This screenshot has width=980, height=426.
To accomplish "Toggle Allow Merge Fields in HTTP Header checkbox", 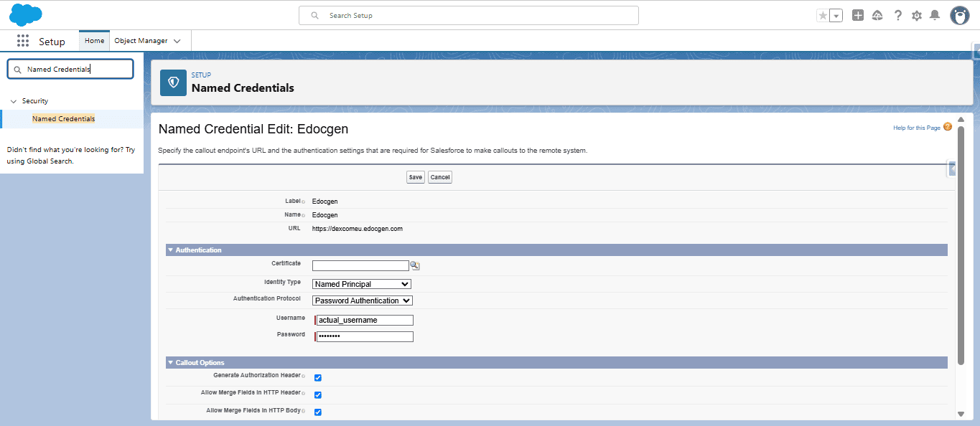I will pyautogui.click(x=318, y=395).
